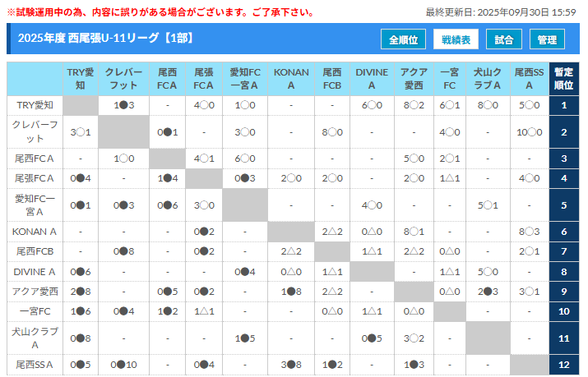588x377 pixels.
Task: Click the 暫定順位 column header
Action: coord(563,79)
